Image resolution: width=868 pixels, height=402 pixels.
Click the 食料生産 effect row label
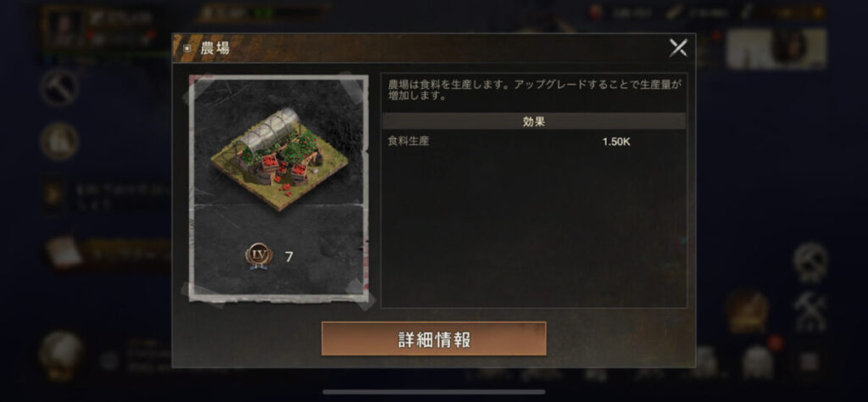tap(408, 141)
